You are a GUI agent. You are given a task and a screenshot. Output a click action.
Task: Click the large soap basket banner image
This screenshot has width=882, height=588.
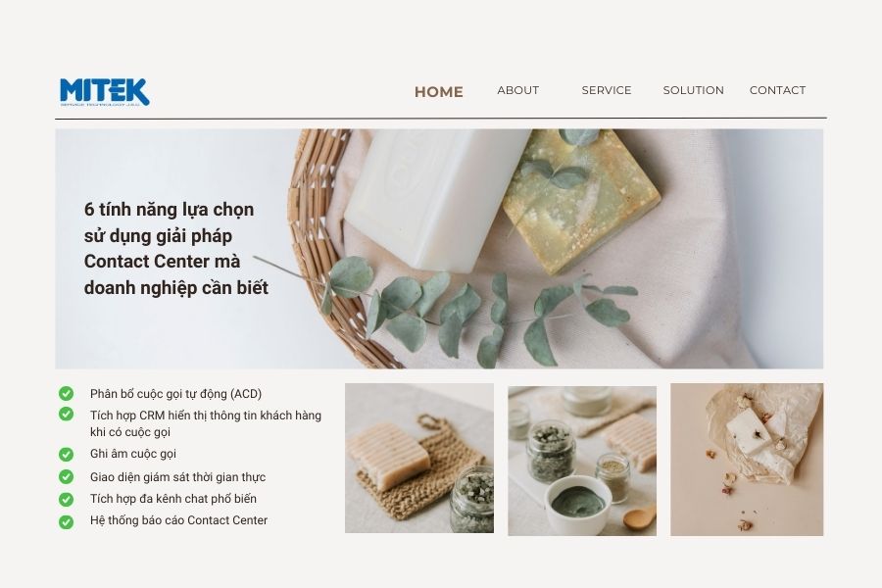click(439, 249)
